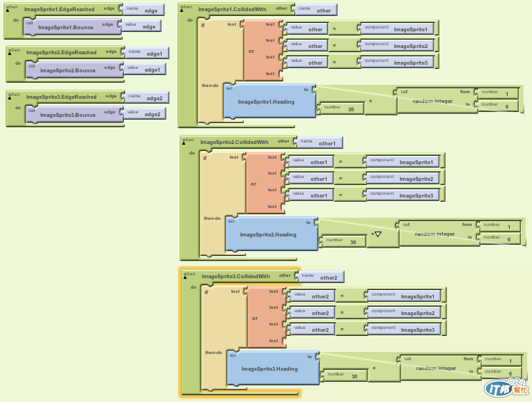Collapse the ImageSprite2.EdgeReached event block triangle
532x402 pixels.
pyautogui.click(x=10, y=54)
